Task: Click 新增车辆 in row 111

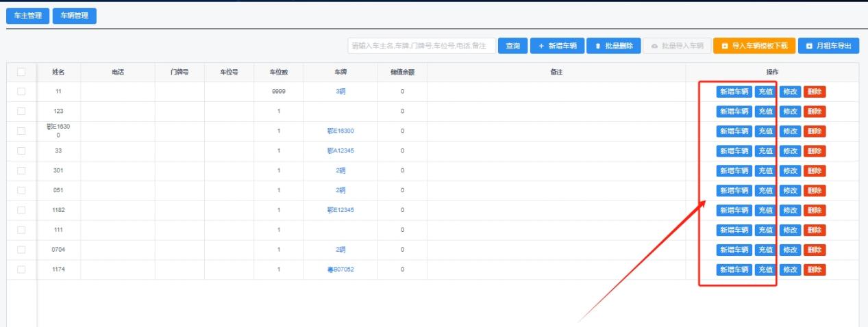Action: (x=734, y=231)
